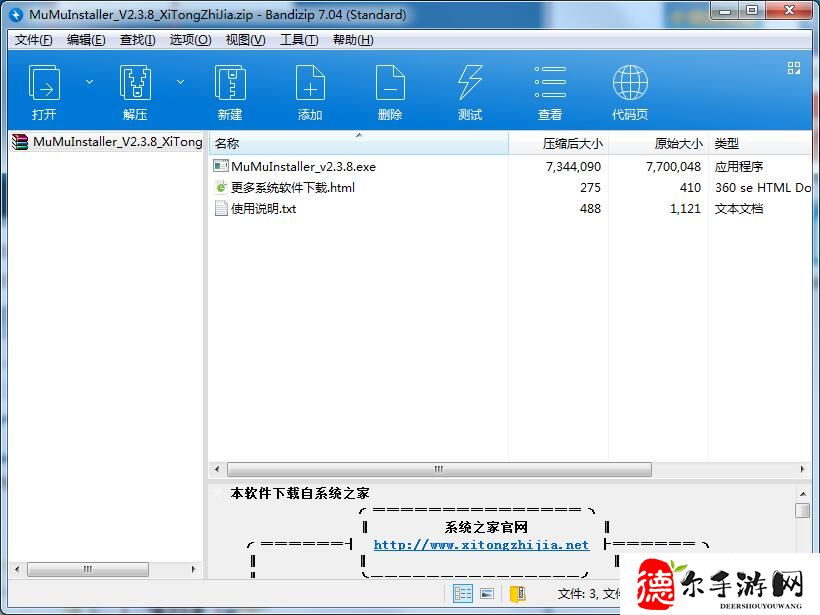
Task: Sort by the 压缩后大小 column header
Action: 558,143
